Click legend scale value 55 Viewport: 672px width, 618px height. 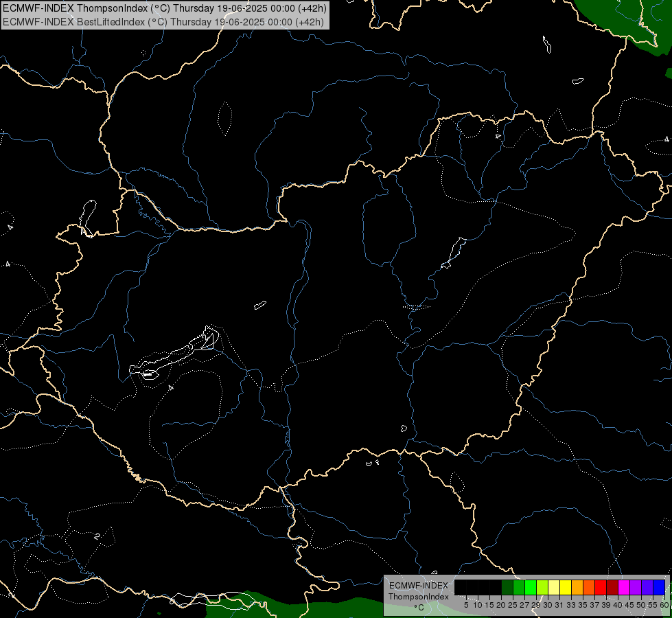653,605
